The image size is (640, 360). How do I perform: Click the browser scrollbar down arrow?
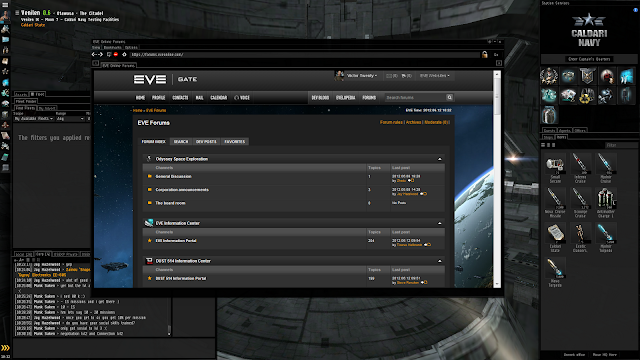497,284
